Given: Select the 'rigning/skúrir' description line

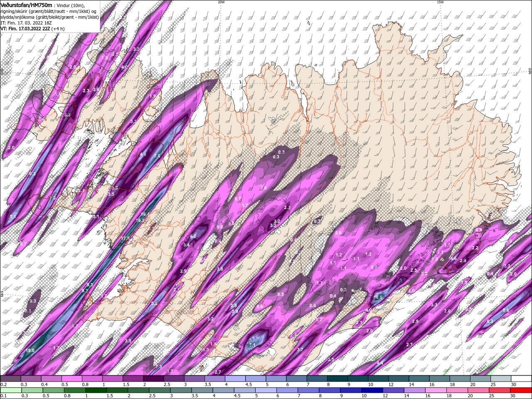Looking at the screenshot, I should 49,11.
